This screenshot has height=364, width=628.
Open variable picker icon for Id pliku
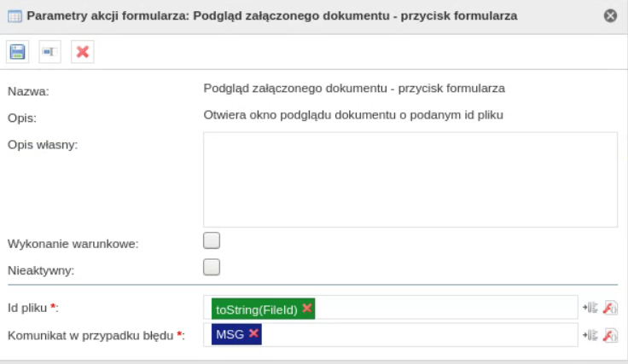click(590, 308)
